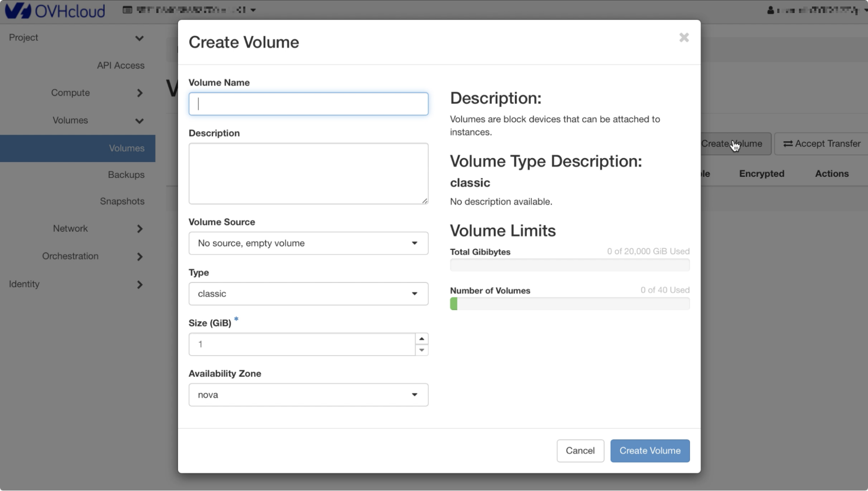Viewport: 868px width, 491px height.
Task: Click the OVHcloud logo
Action: pos(55,10)
